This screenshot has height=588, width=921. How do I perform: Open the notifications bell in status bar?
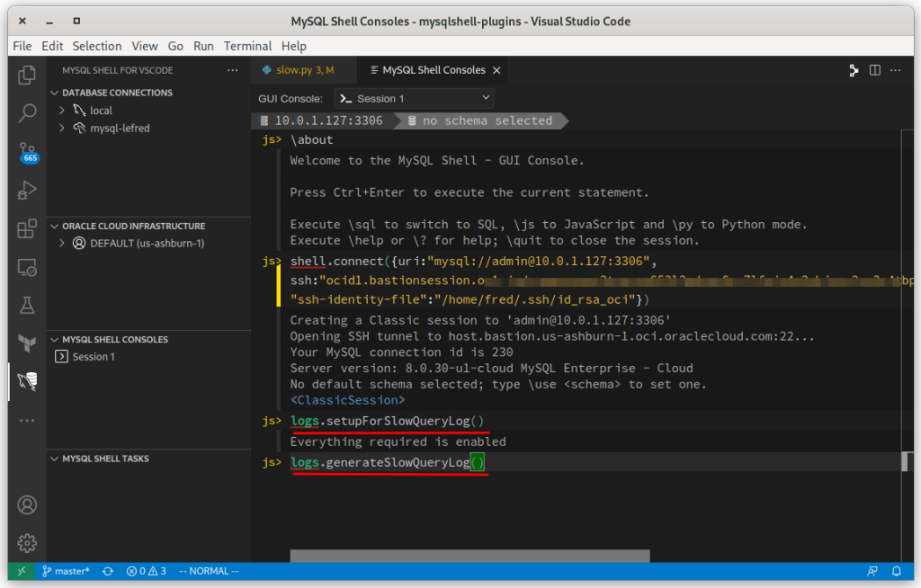[x=897, y=571]
